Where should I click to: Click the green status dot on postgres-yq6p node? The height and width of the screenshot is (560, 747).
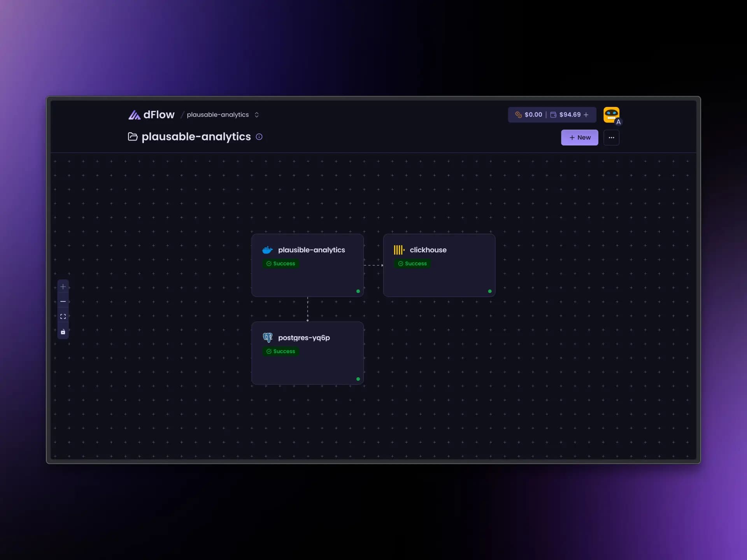[358, 378]
